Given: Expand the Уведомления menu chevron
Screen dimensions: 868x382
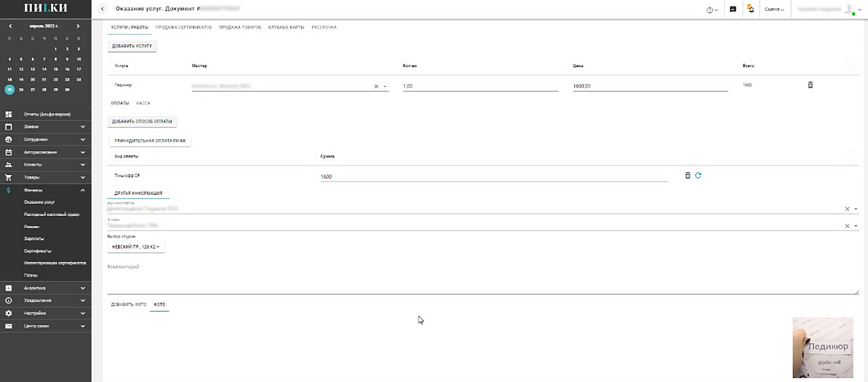Looking at the screenshot, I should click(83, 300).
